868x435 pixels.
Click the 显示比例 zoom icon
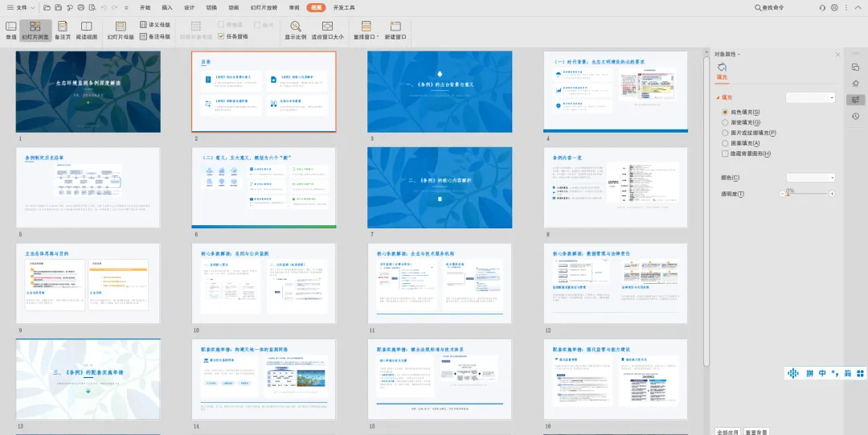point(296,26)
